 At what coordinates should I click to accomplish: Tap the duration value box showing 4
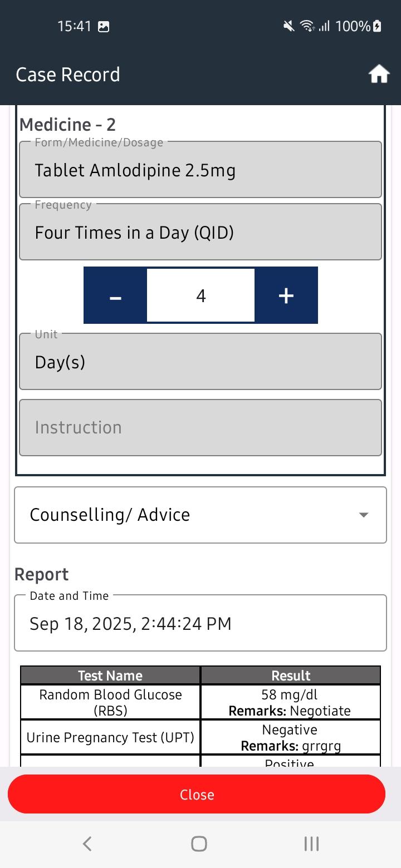[x=200, y=295]
